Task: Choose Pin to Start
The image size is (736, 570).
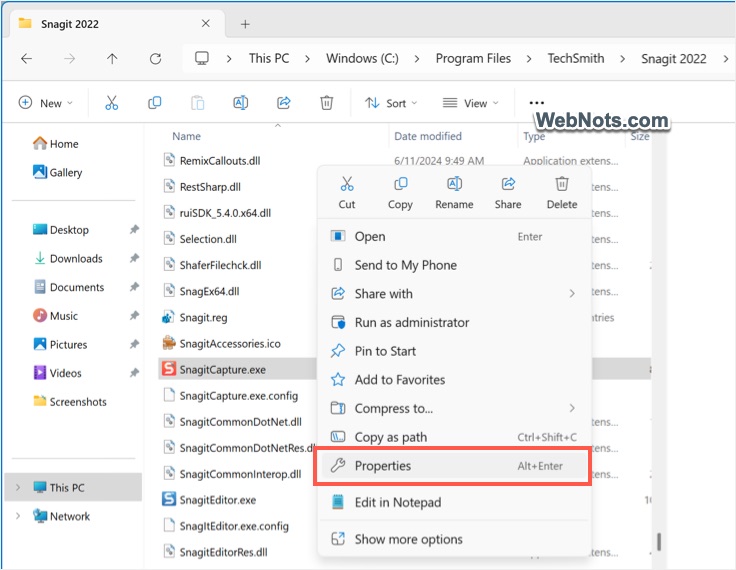Action: click(453, 351)
